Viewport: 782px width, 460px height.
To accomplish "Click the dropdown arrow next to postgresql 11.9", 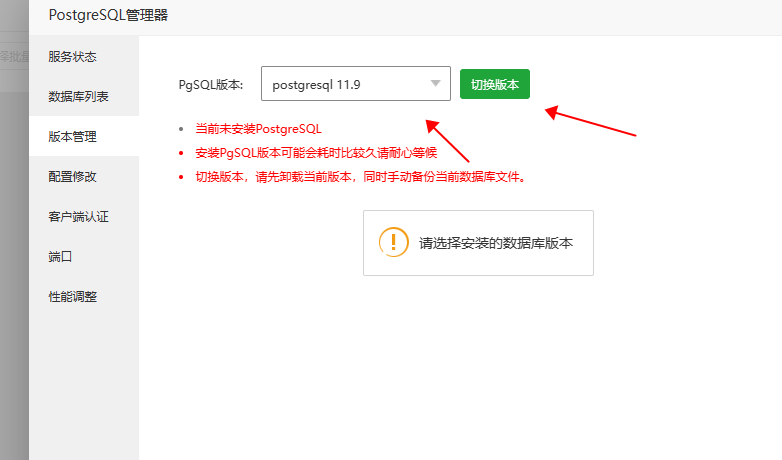I will point(435,84).
